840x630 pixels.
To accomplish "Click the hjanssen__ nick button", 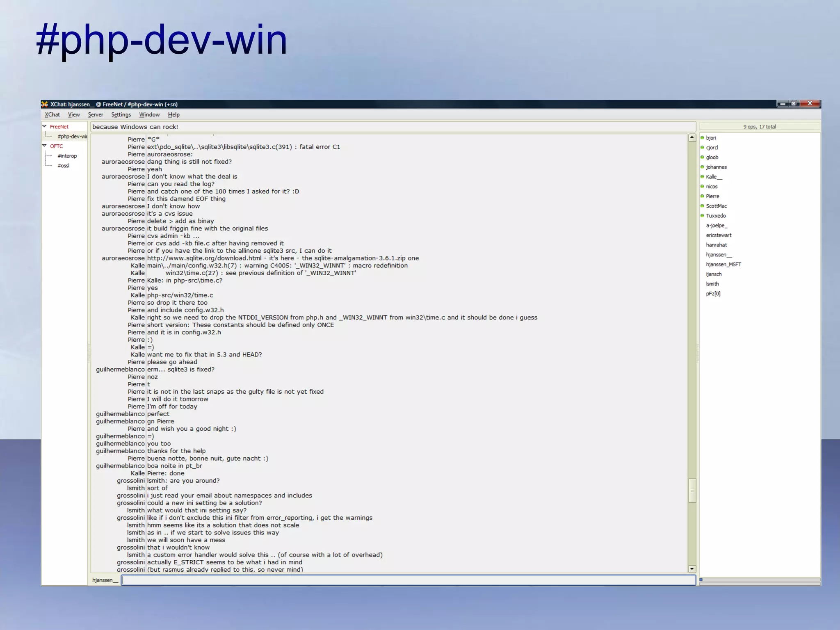I will click(105, 580).
